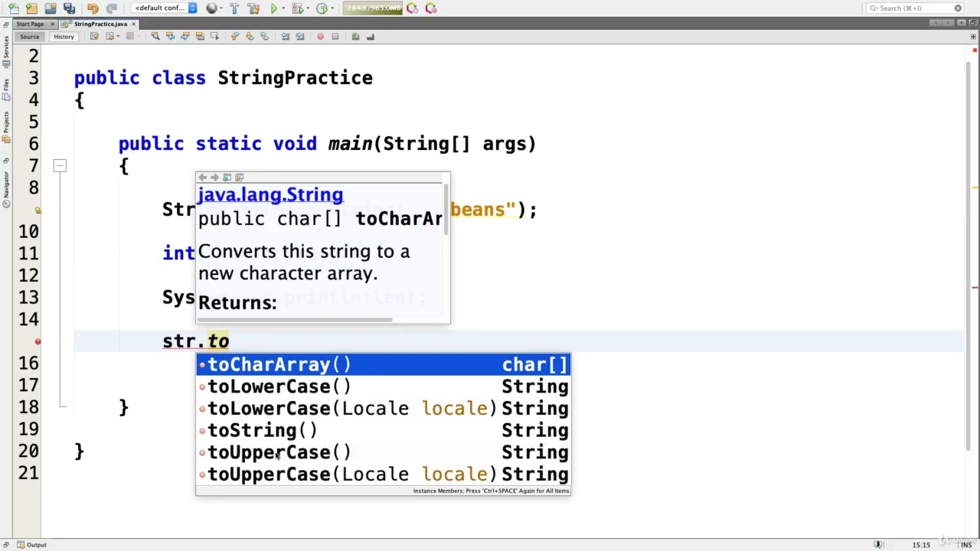Click Find Next Occurrence icon
This screenshot has width=980, height=551.
[x=185, y=37]
